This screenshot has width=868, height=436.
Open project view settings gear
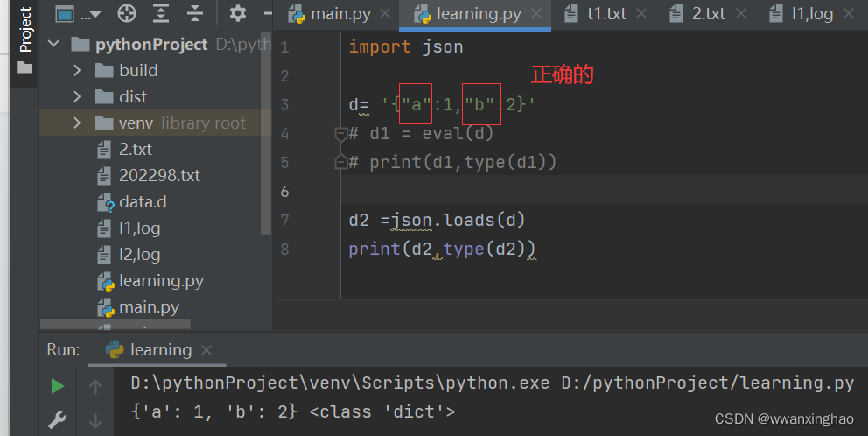238,13
